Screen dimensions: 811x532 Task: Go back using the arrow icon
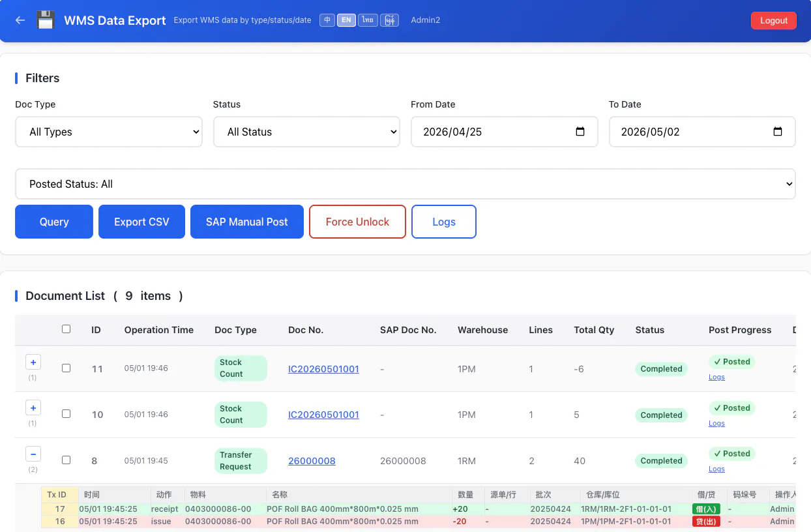(x=20, y=20)
